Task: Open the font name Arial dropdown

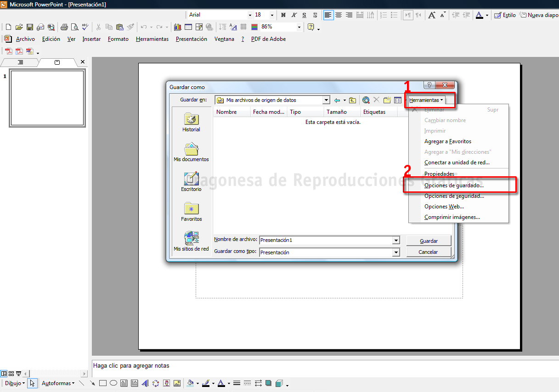Action: coord(250,15)
